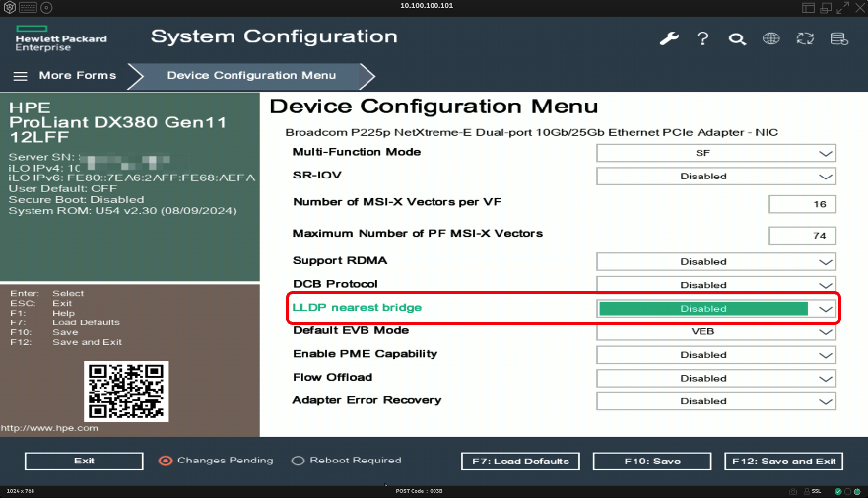Click the POST Code status text

click(x=419, y=491)
